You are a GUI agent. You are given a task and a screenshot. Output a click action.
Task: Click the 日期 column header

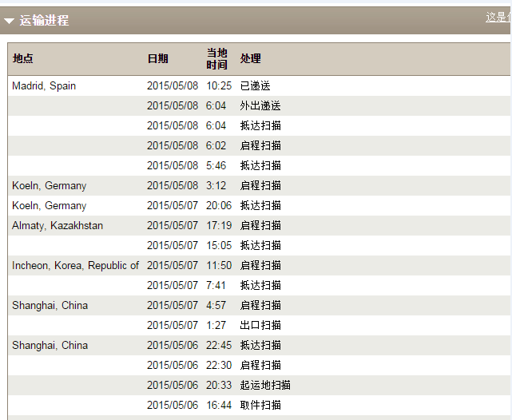(x=157, y=58)
